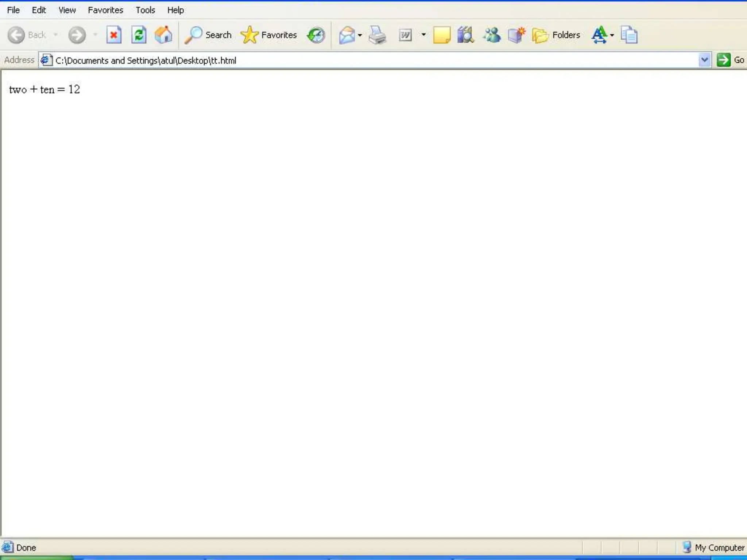Click the Stop loading icon
Screen dimensions: 747x560
pyautogui.click(x=114, y=35)
